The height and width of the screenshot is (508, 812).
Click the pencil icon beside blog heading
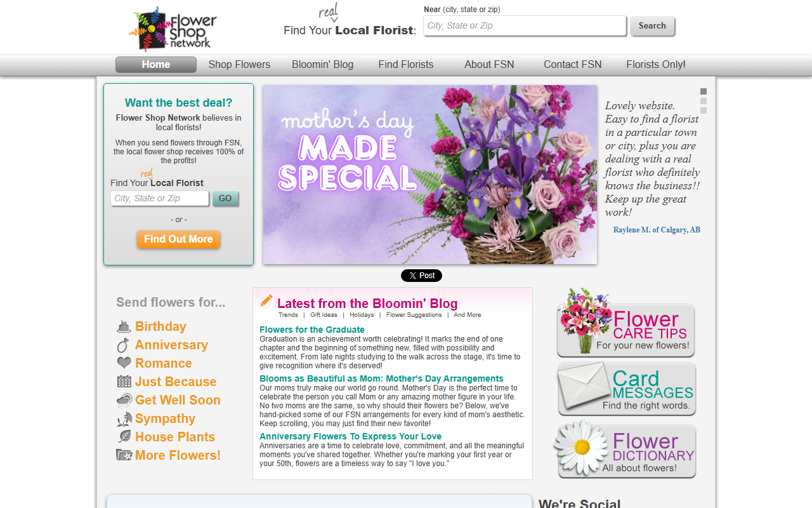point(266,301)
